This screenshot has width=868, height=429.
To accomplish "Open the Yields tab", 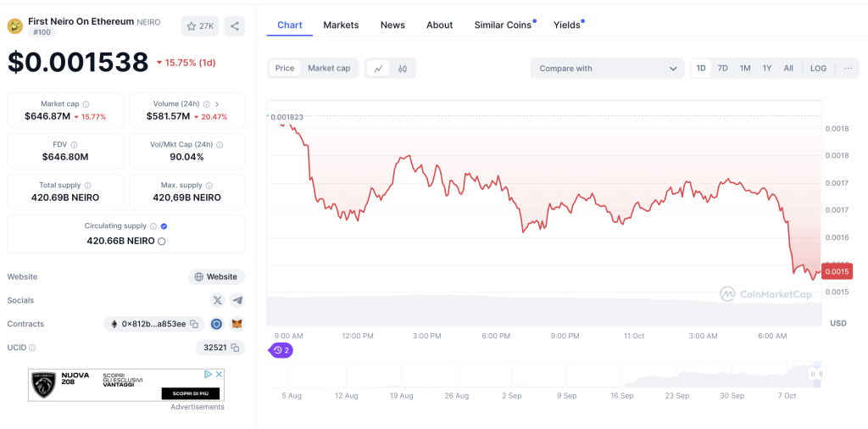I will 569,25.
